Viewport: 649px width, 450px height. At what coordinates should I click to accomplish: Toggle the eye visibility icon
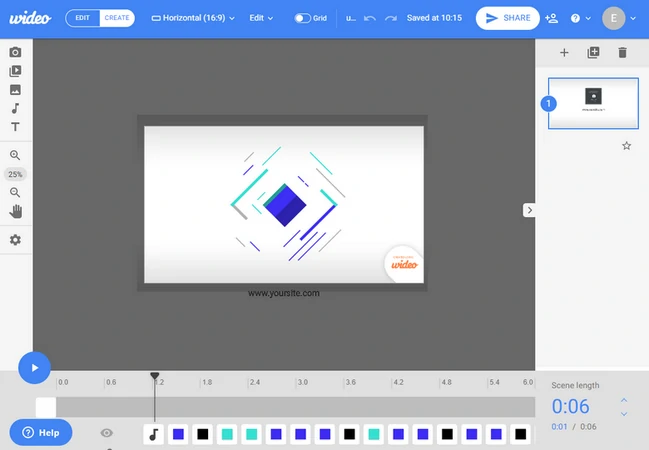click(106, 433)
